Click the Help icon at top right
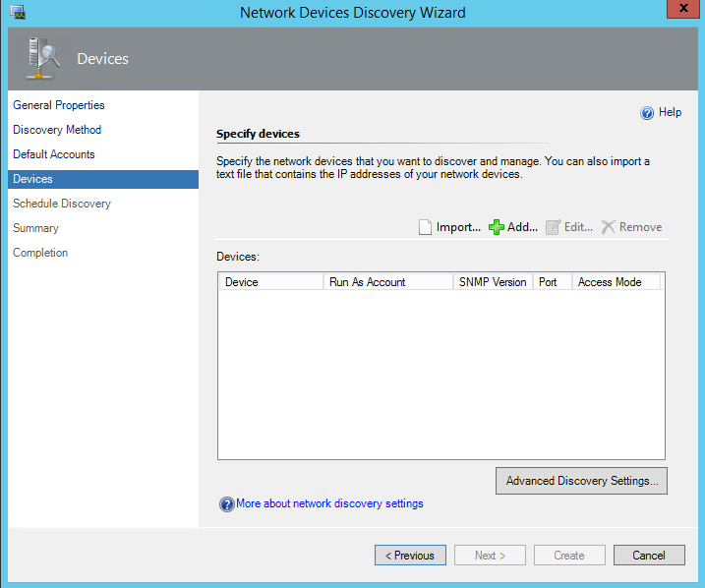The width and height of the screenshot is (705, 588). tap(647, 113)
